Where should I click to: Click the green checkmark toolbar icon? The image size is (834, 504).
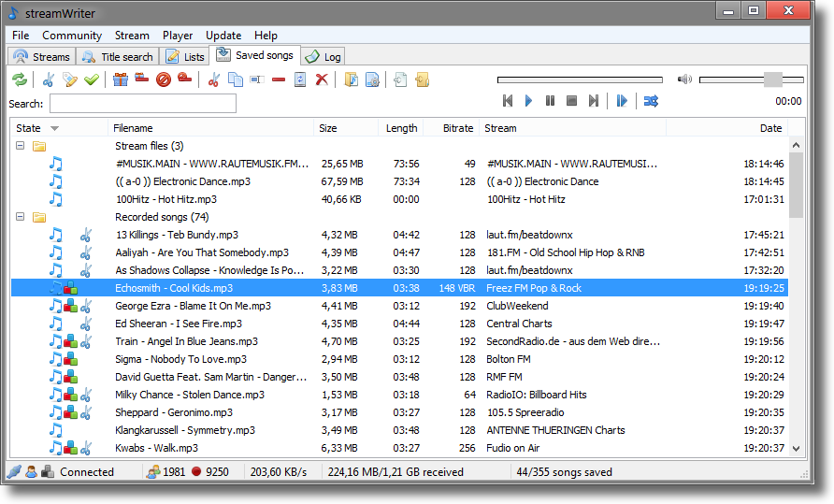pyautogui.click(x=91, y=79)
